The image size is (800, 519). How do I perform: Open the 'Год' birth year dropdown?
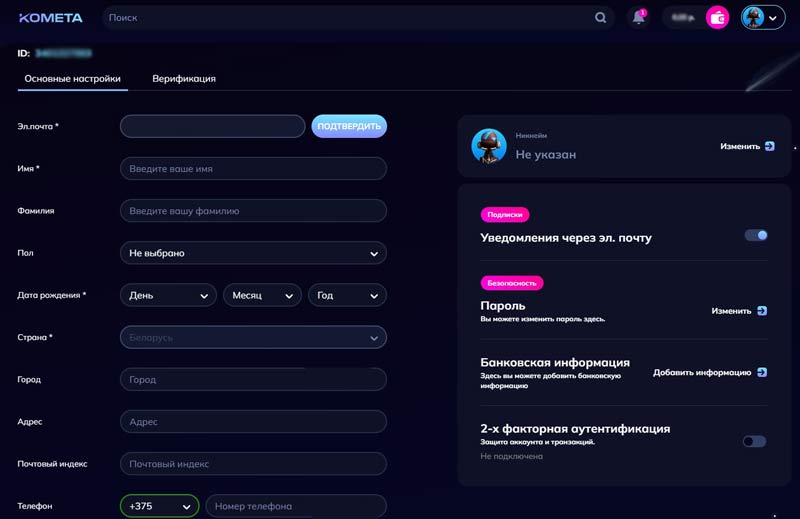coord(347,296)
